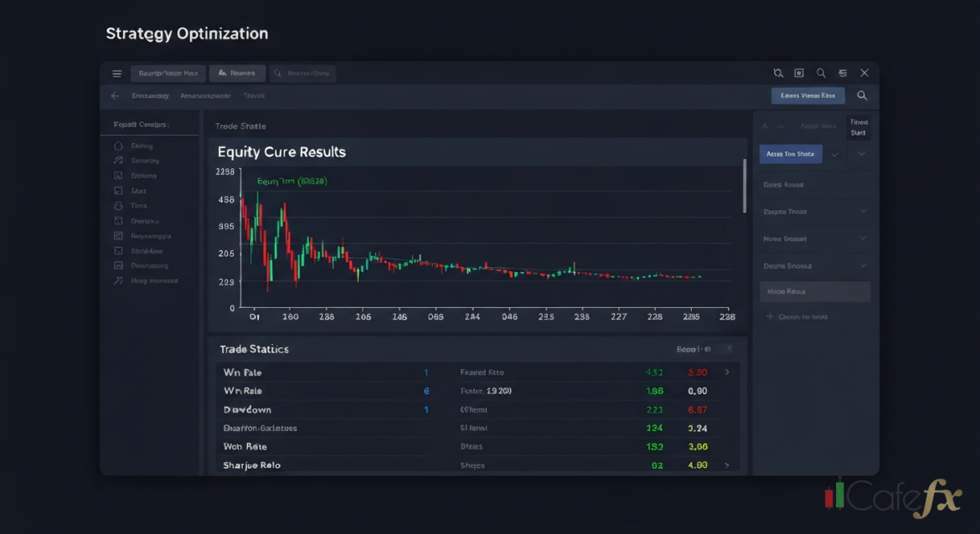
Task: Enable the Win Rate row toggle showing 1
Action: [426, 372]
